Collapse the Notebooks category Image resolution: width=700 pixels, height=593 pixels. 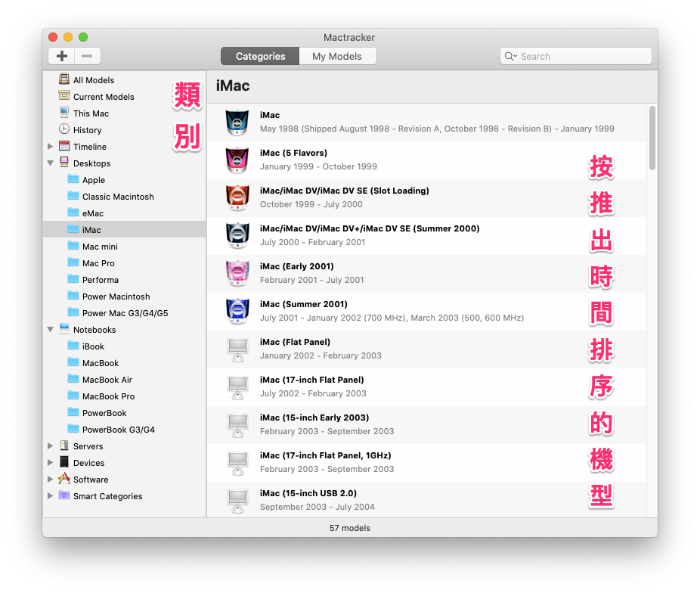click(50, 330)
